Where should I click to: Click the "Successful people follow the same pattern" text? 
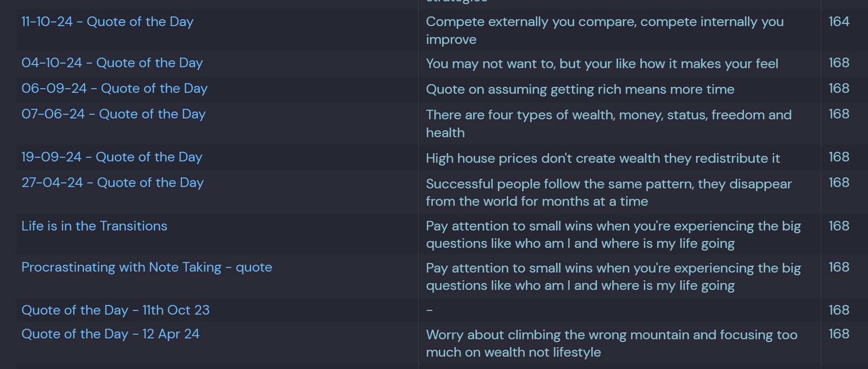[609, 184]
